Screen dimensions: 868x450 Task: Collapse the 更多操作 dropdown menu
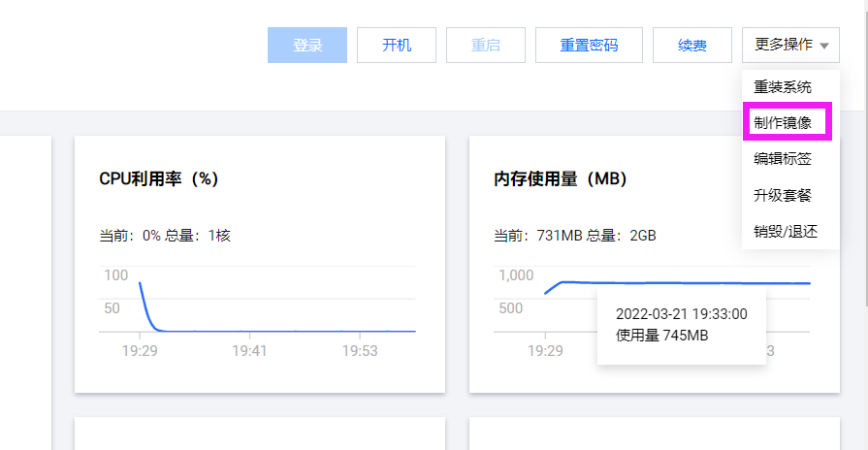pos(790,46)
